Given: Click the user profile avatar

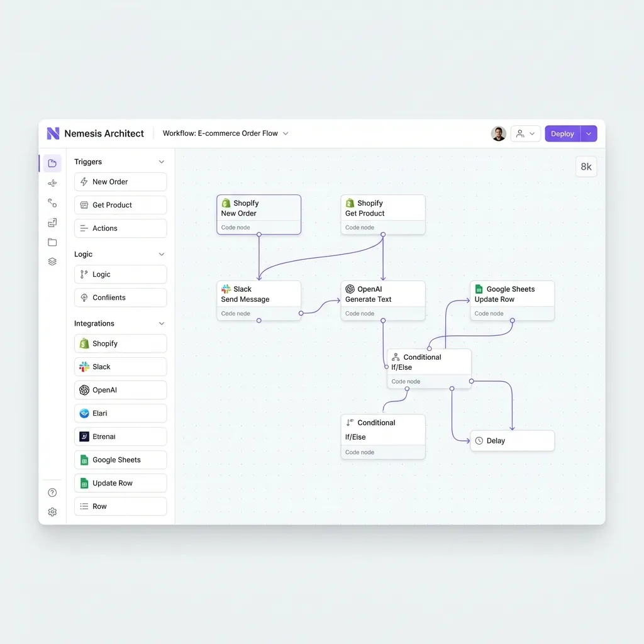Looking at the screenshot, I should 498,133.
